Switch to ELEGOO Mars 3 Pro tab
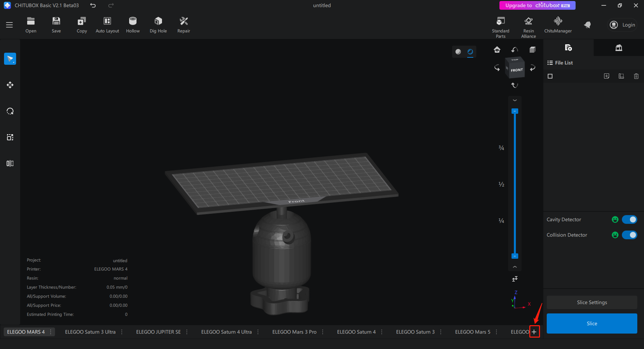The height and width of the screenshot is (349, 644). coord(294,332)
